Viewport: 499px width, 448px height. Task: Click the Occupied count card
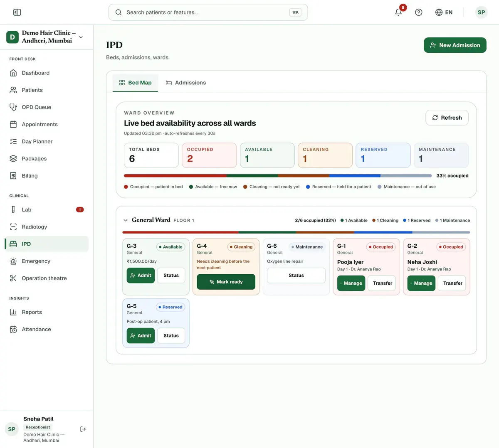point(209,155)
